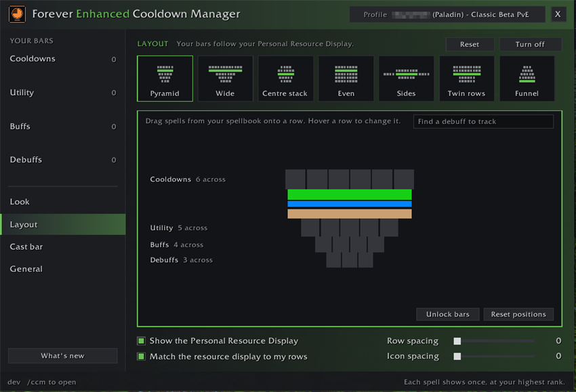Open the Debuffs bar section
The width and height of the screenshot is (576, 392).
point(63,160)
